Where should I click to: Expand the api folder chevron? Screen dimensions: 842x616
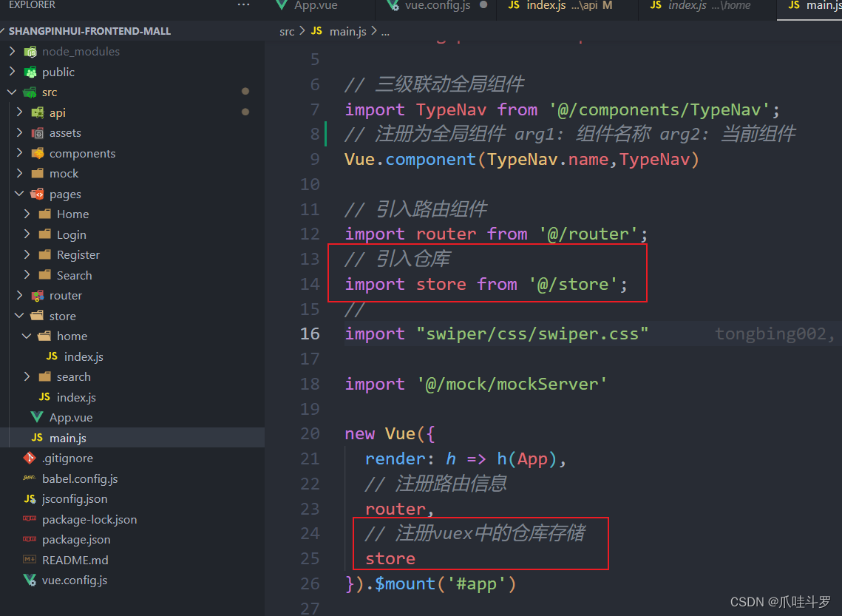coord(20,113)
